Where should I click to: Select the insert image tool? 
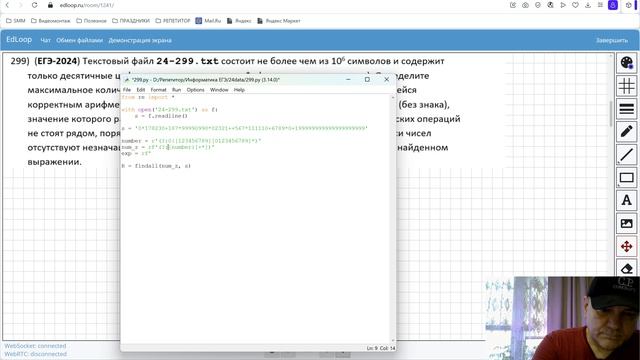(x=627, y=223)
